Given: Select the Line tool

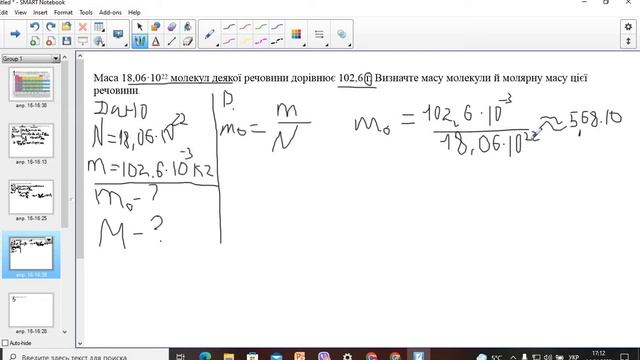Looking at the screenshot, I should [x=171, y=41].
